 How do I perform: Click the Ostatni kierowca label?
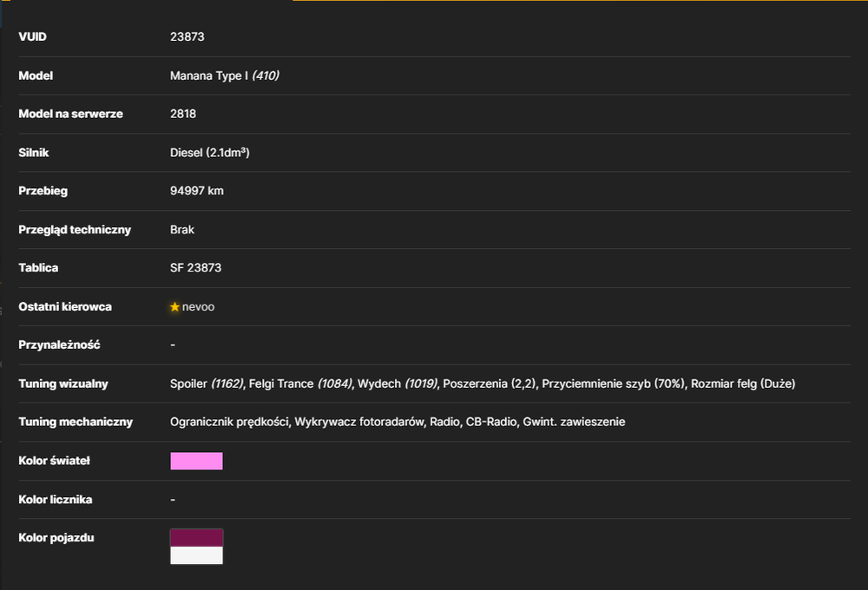[65, 306]
